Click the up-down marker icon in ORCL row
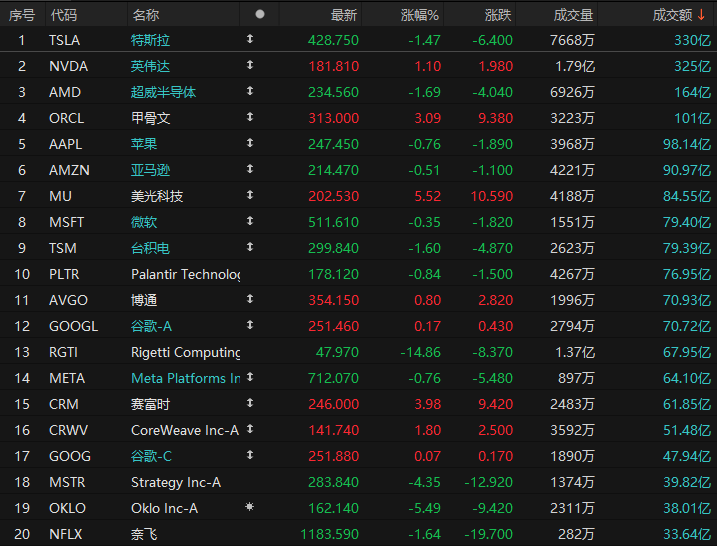Viewport: 717px width, 546px height. click(250, 117)
